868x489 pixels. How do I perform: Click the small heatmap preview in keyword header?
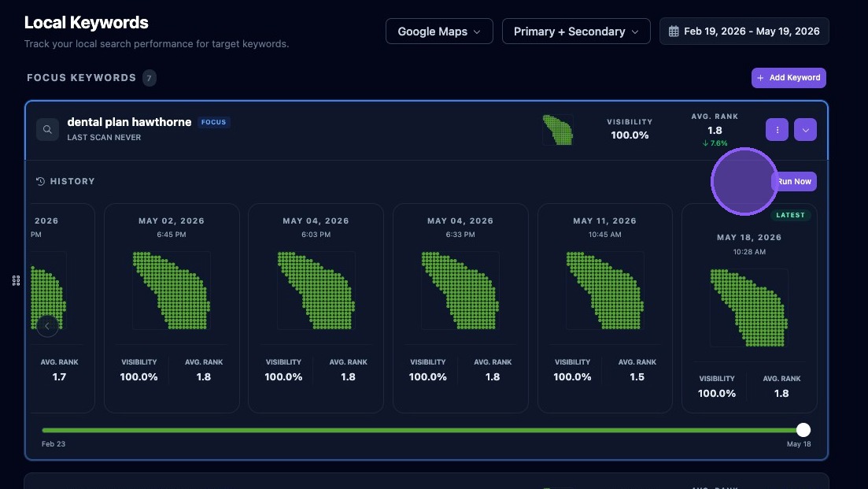558,130
